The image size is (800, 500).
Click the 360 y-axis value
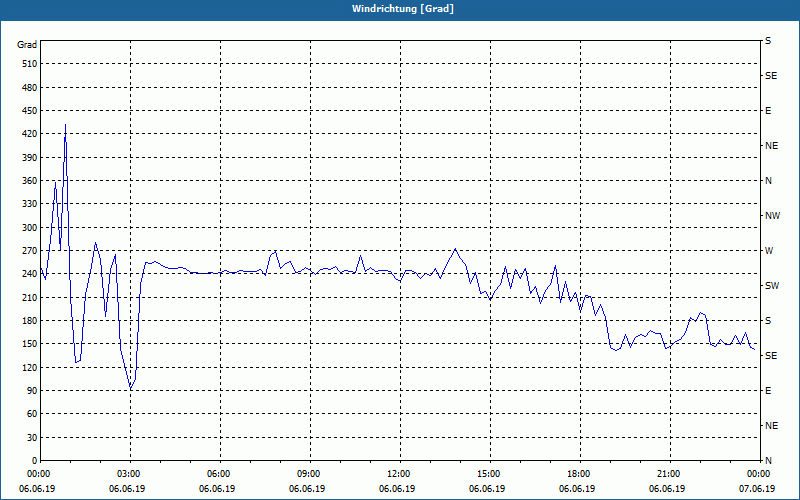(x=30, y=181)
